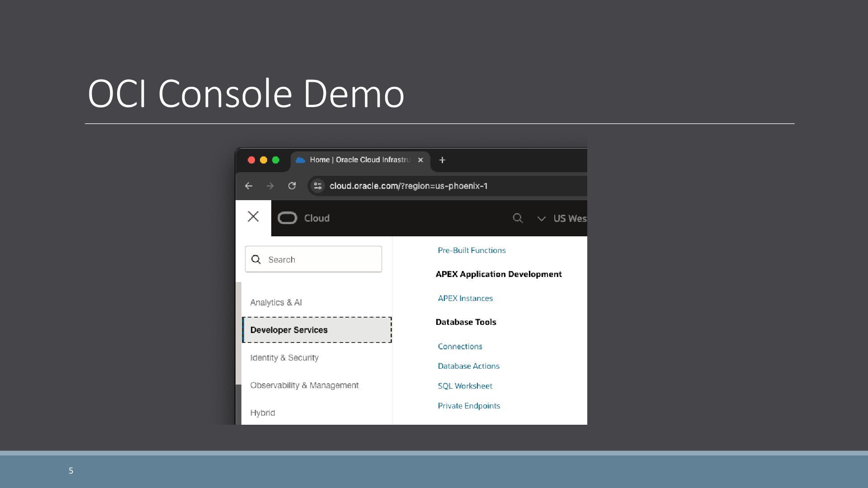Screen dimensions: 868x488
Task: Select Analytics & AI menu category
Action: point(276,302)
